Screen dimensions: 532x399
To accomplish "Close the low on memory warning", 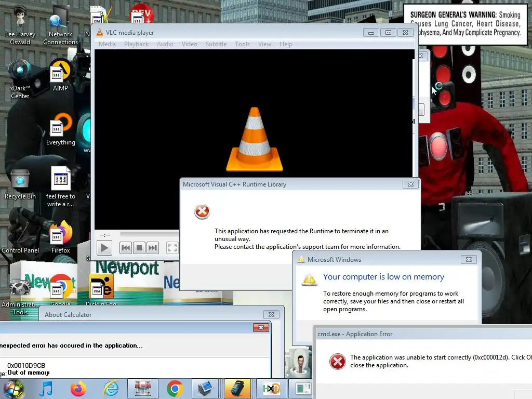I will 469,260.
